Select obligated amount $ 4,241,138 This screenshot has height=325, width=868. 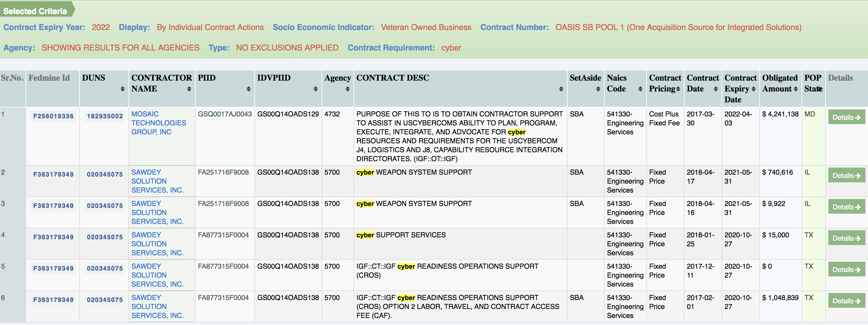pyautogui.click(x=780, y=114)
